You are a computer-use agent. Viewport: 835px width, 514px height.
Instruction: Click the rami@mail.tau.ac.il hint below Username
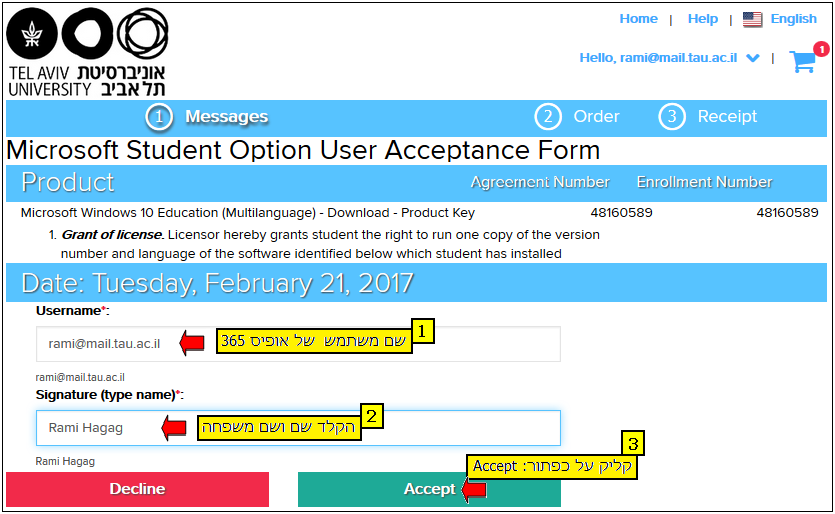point(80,377)
